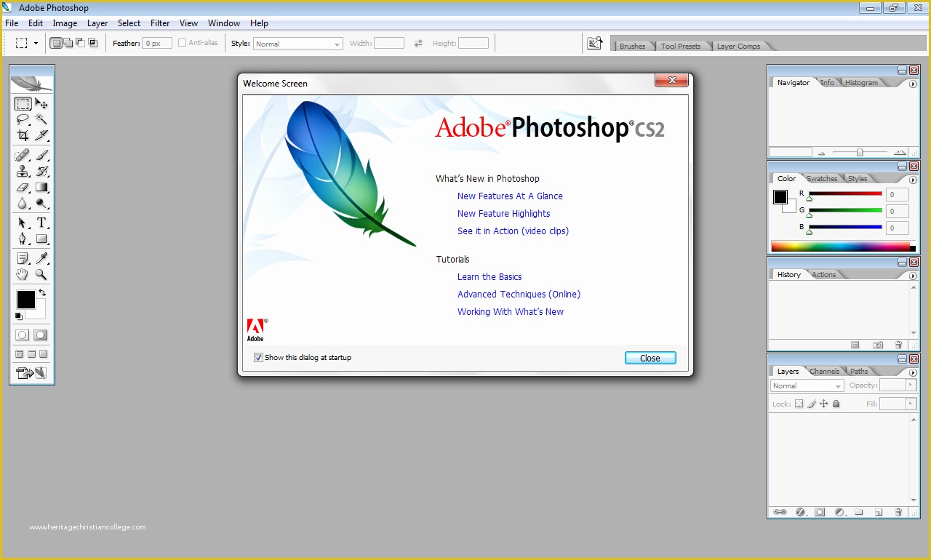This screenshot has height=560, width=931.
Task: Select the Healing Brush tool
Action: 23,156
